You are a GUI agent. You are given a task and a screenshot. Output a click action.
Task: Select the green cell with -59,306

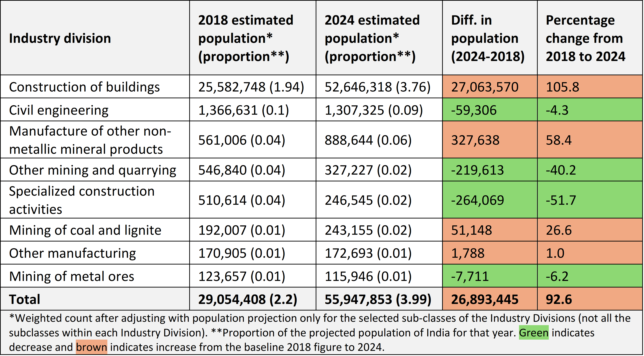[474, 110]
